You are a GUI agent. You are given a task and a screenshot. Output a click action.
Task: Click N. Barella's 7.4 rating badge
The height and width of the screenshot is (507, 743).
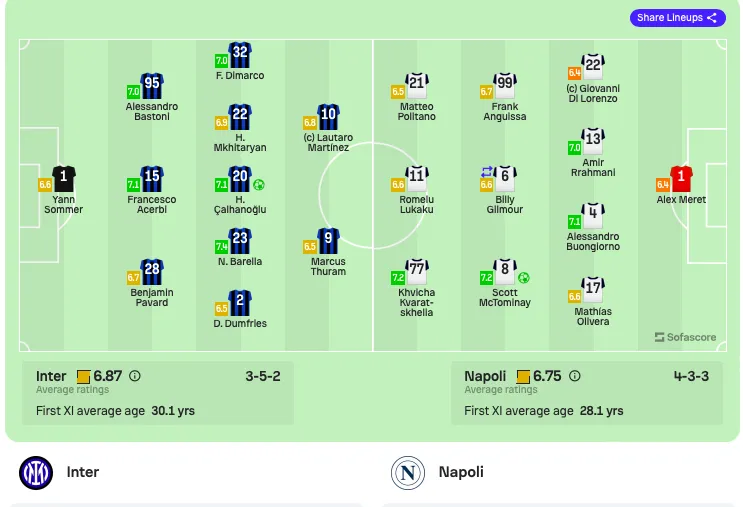[221, 246]
